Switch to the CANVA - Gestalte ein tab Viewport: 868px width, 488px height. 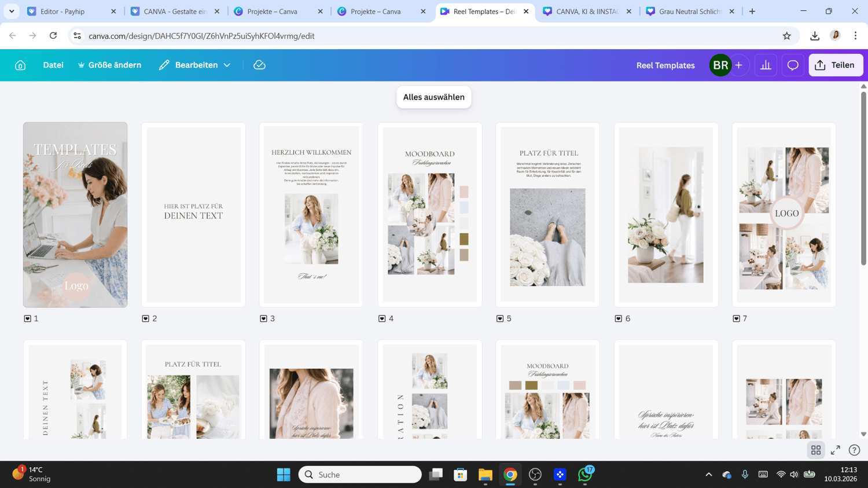(175, 12)
